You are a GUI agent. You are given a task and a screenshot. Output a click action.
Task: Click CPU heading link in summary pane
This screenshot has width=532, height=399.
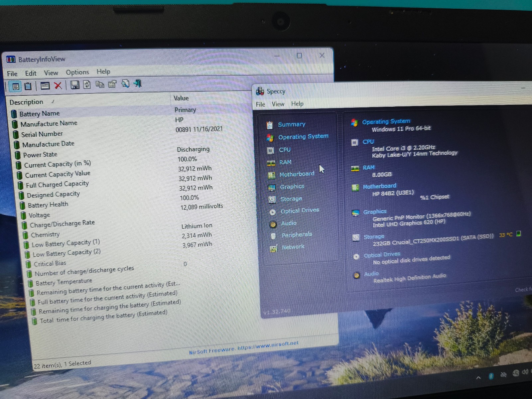pyautogui.click(x=368, y=142)
